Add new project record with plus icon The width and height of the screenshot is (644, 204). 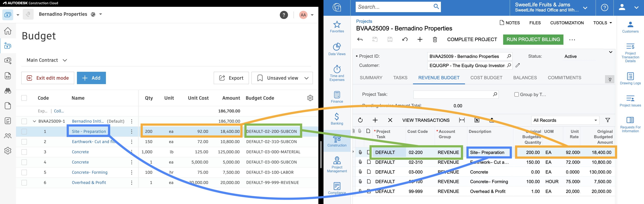[x=420, y=39]
